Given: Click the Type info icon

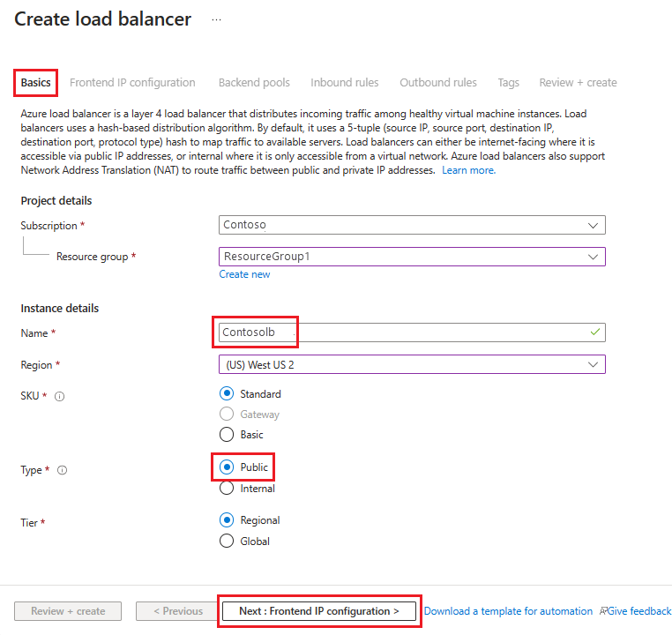Looking at the screenshot, I should [x=62, y=470].
